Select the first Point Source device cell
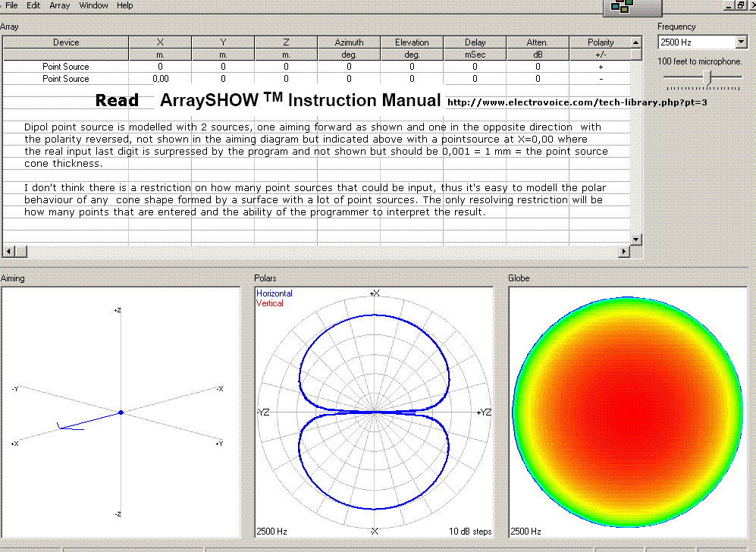Image resolution: width=756 pixels, height=552 pixels. click(66, 67)
